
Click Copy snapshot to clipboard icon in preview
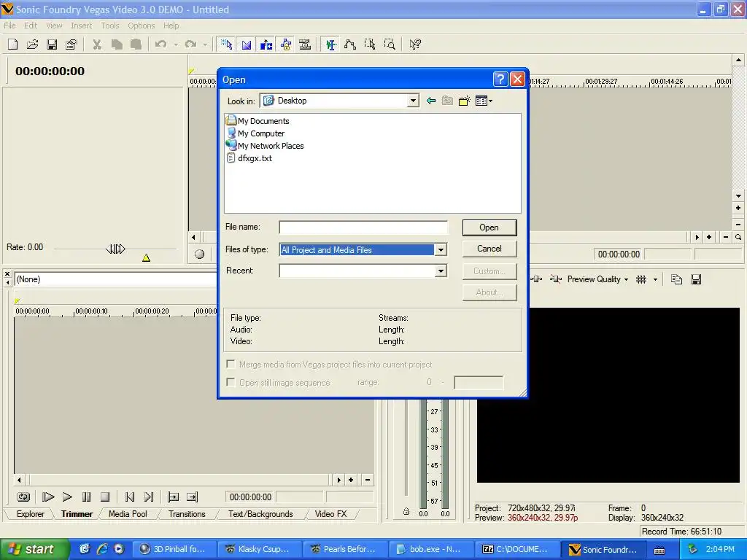(676, 279)
